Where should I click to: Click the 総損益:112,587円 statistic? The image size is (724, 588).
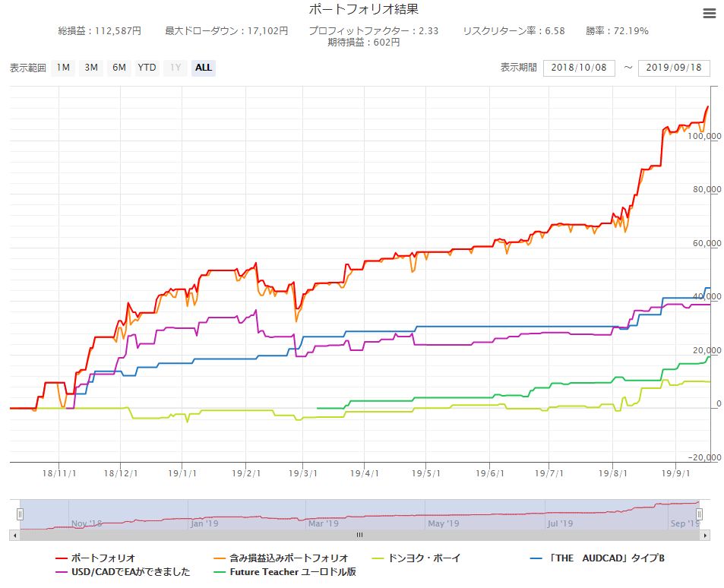[100, 31]
